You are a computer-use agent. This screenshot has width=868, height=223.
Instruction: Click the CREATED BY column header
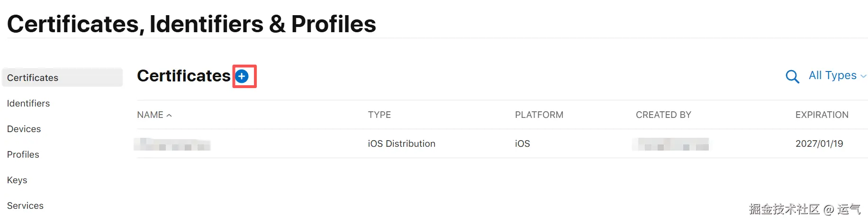[x=663, y=115]
